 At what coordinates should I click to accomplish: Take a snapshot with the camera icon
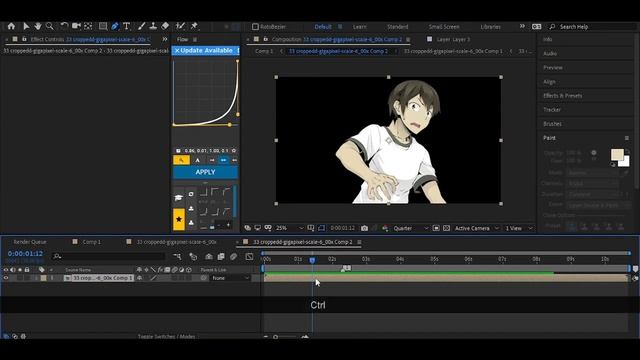point(364,228)
